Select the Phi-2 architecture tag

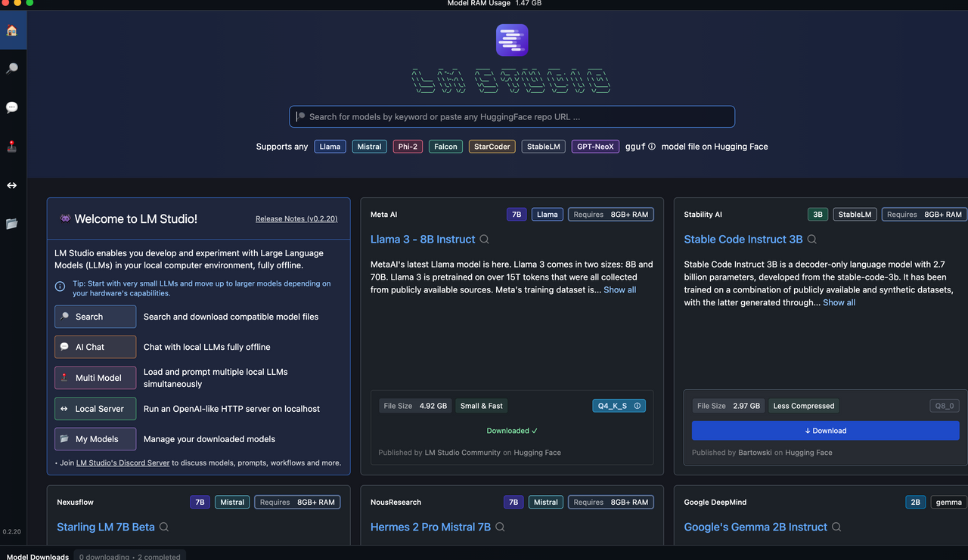pos(408,147)
